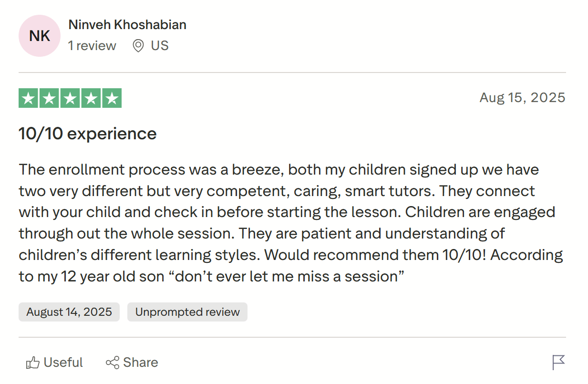Click the 'August 14, 2025' experience date tag
The image size is (588, 384).
(69, 312)
